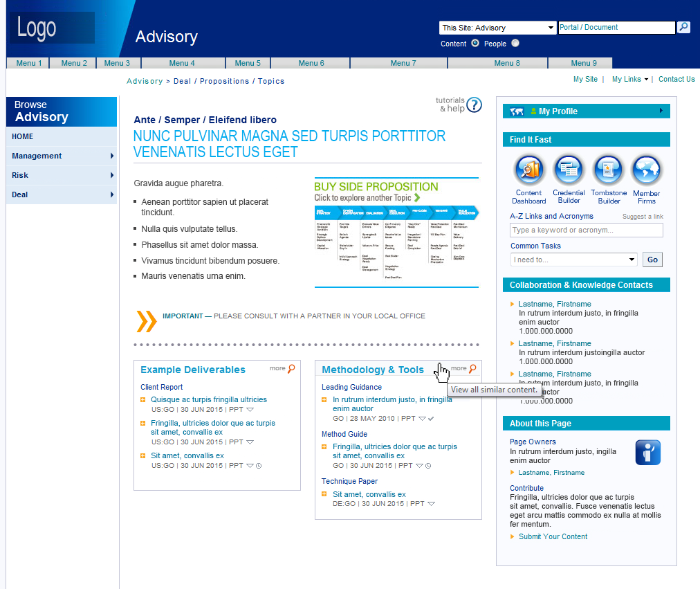Expand the Management sidebar arrow
The image size is (700, 589).
111,156
